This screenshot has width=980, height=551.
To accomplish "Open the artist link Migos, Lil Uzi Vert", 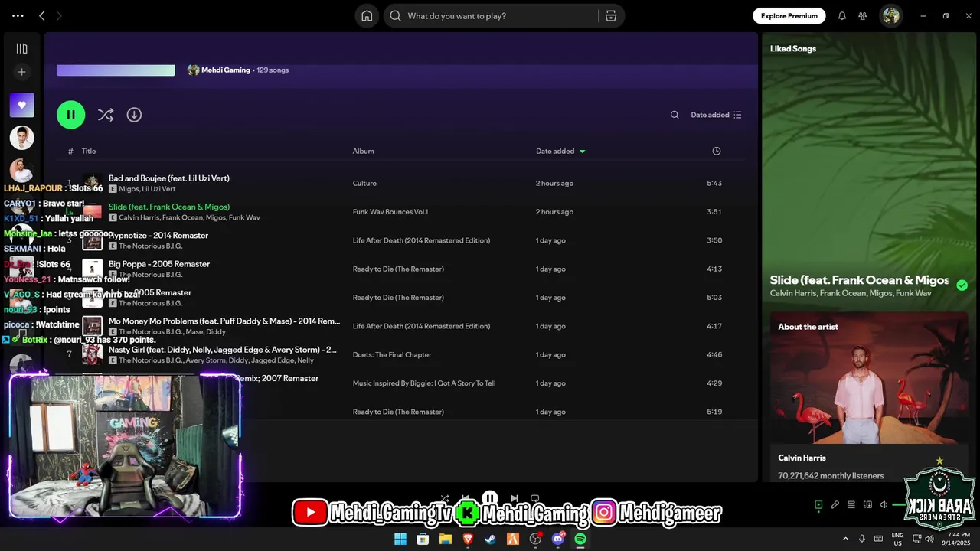I will click(x=147, y=189).
